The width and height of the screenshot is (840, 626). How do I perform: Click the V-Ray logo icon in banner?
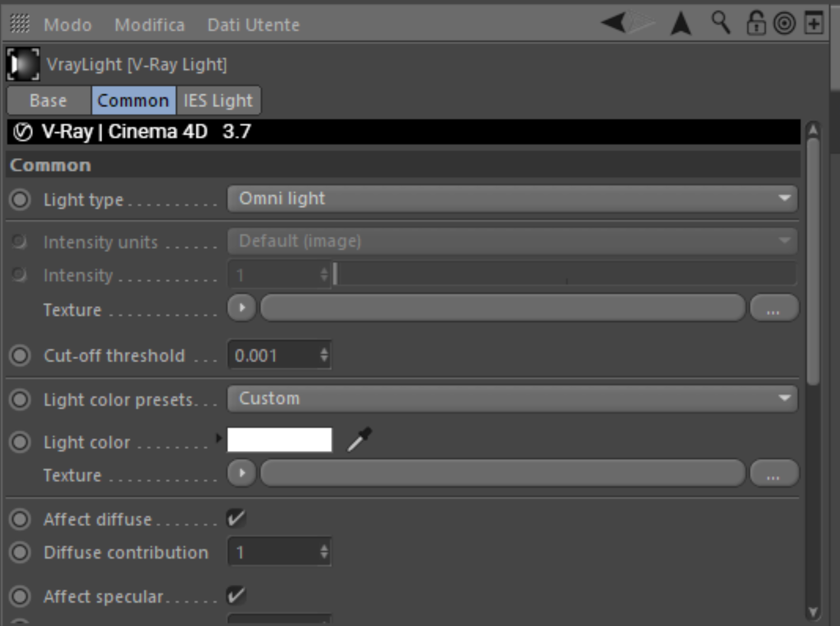coord(23,132)
